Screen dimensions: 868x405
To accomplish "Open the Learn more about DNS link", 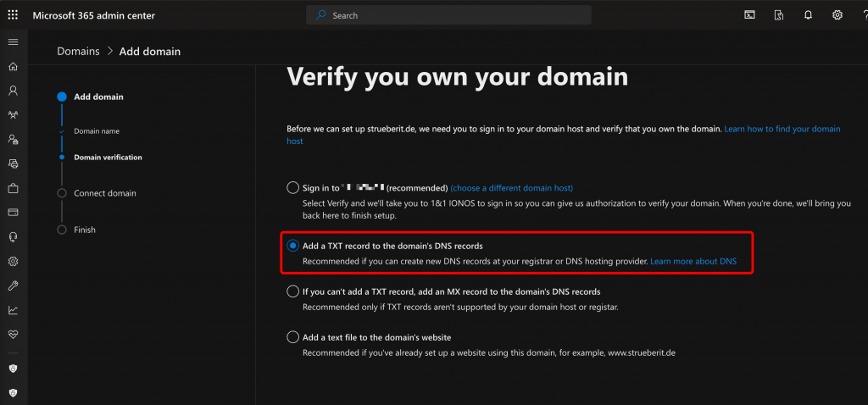I will (693, 262).
